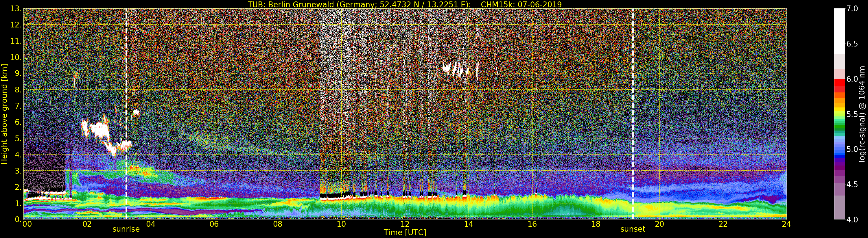This screenshot has height=238, width=868.
Task: Click the colorbar value '7.0'
Action: tap(852, 9)
